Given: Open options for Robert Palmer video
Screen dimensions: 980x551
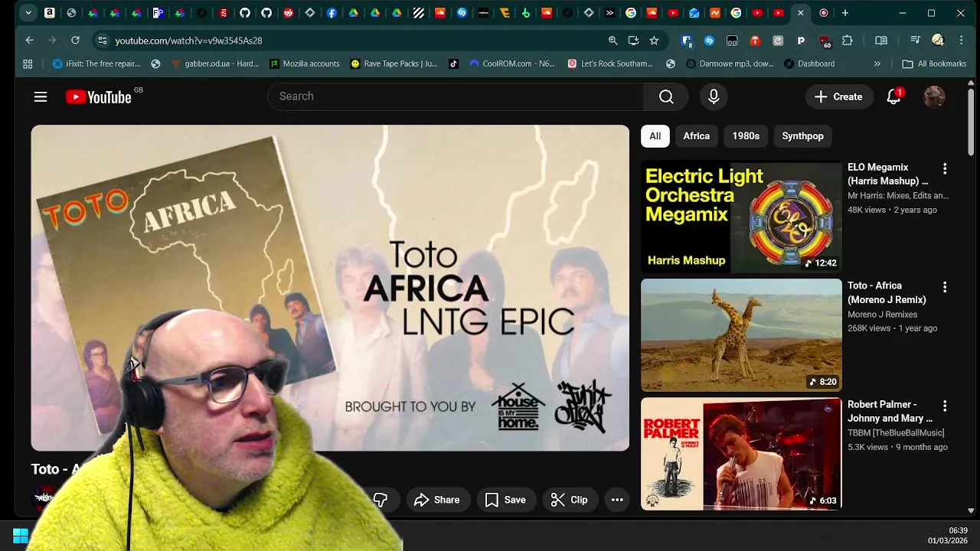Looking at the screenshot, I should coord(945,406).
